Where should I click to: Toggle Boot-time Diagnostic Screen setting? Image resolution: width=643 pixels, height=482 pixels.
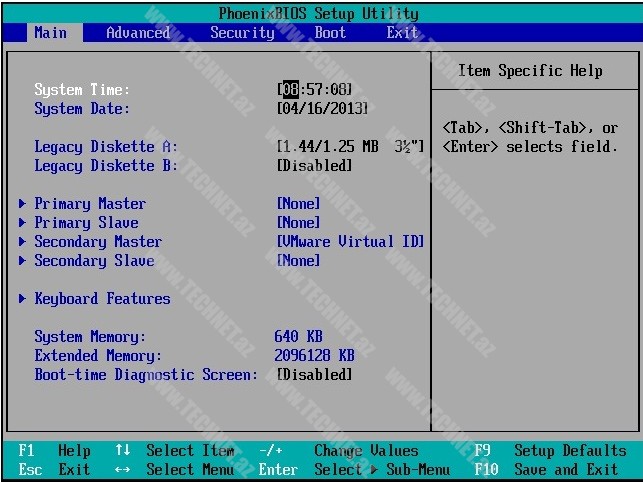pos(314,375)
